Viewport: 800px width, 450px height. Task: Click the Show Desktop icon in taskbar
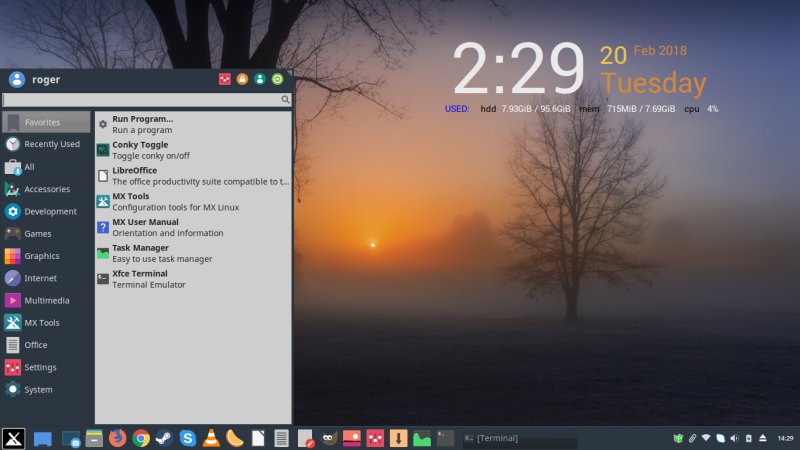pos(43,439)
